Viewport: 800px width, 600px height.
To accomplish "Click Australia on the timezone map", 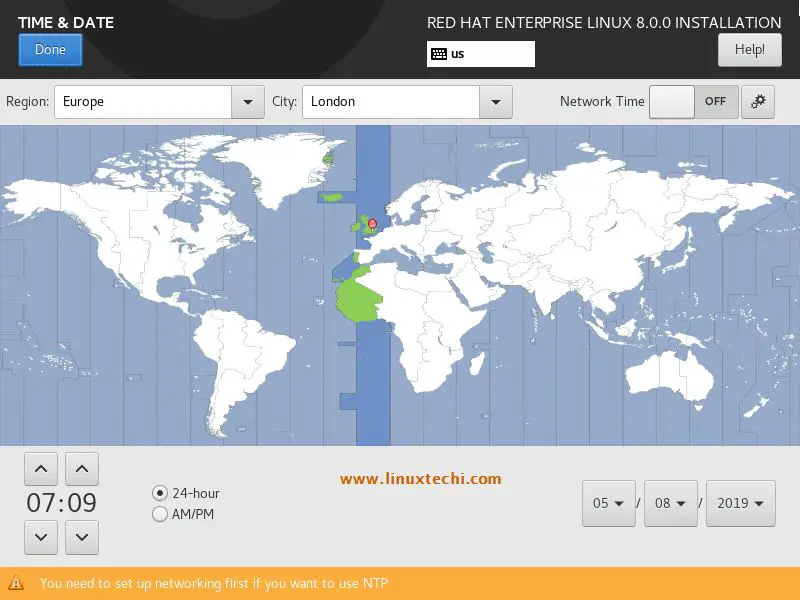I will point(669,377).
